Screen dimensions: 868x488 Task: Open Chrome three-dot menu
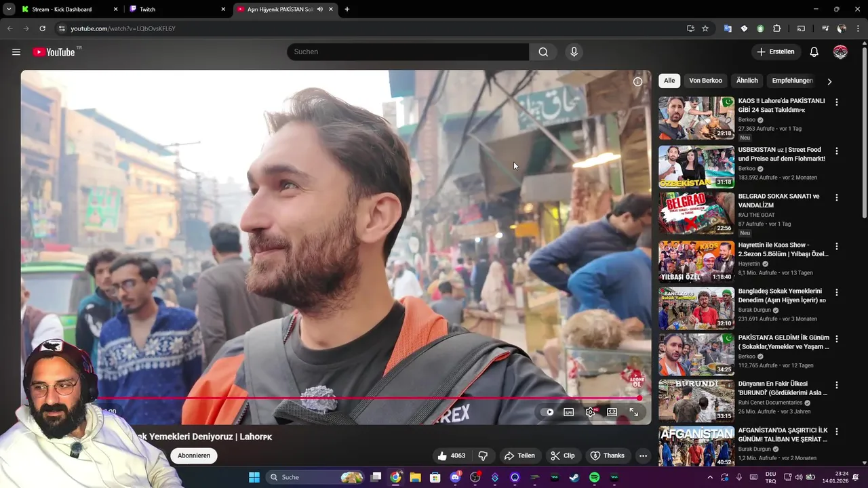[858, 28]
